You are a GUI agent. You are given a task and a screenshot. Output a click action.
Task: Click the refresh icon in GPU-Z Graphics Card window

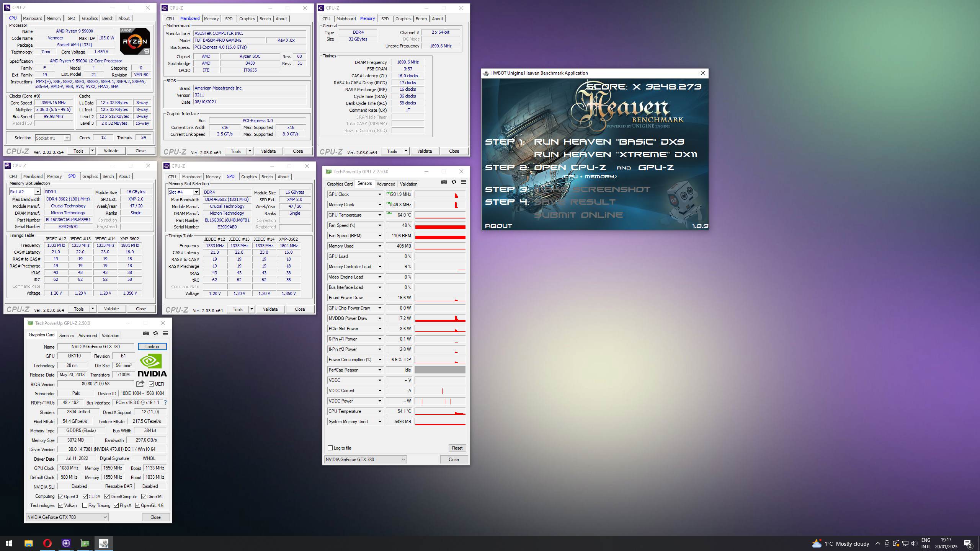(155, 333)
